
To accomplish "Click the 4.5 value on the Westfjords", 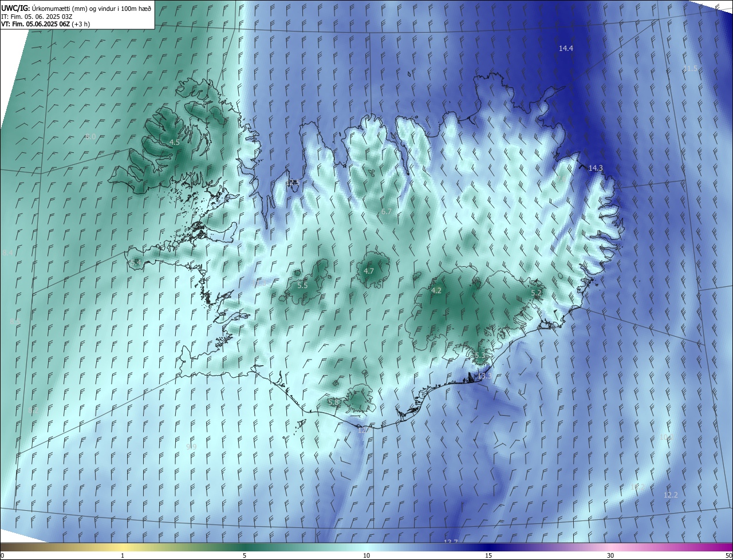I will [174, 142].
